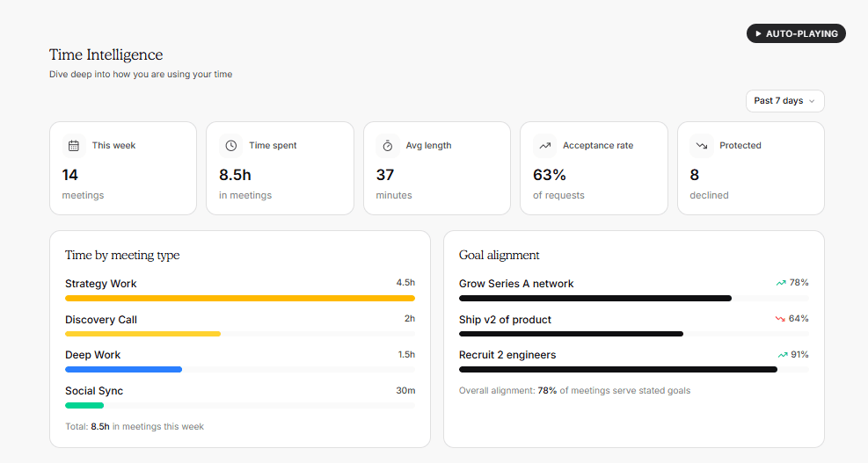Click the red down arrow beside 64%
This screenshot has width=868, height=463.
pos(780,319)
